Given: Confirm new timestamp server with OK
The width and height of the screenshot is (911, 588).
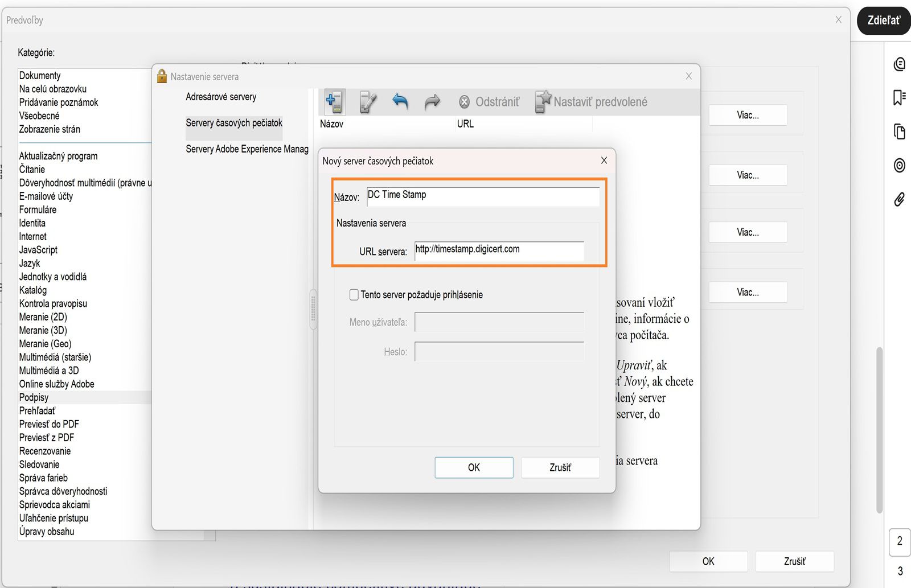Looking at the screenshot, I should pos(474,467).
